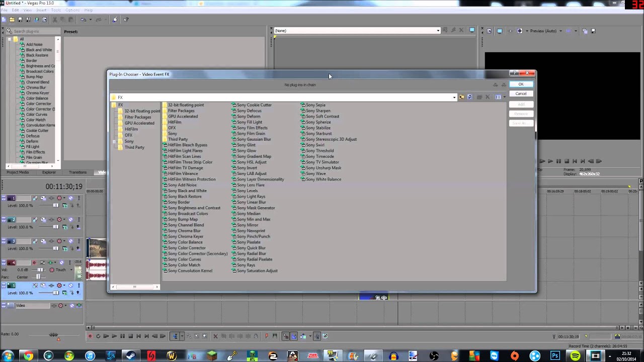The height and width of the screenshot is (362, 644).
Task: Select the Sony Sharpen plug-in
Action: click(315, 111)
